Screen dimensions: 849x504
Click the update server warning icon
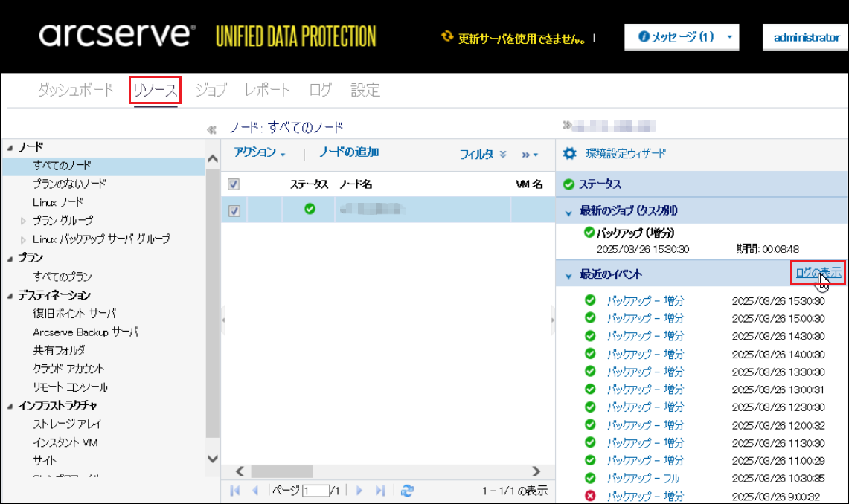coord(447,36)
